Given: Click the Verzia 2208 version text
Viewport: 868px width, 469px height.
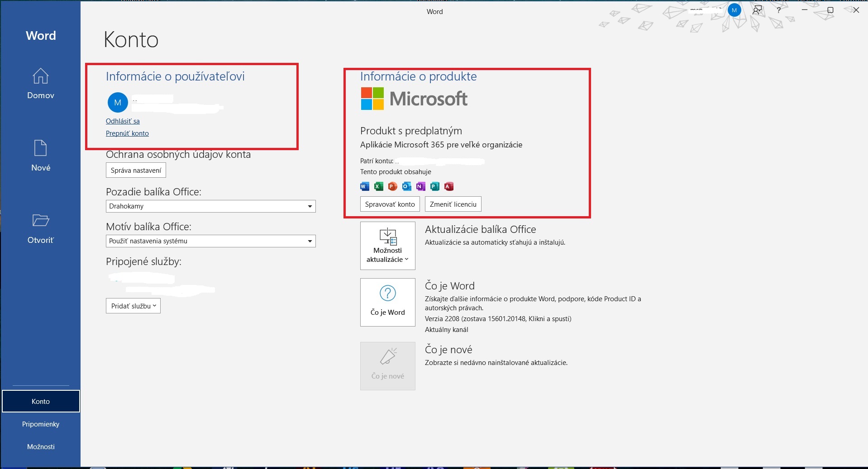Looking at the screenshot, I should (498, 319).
